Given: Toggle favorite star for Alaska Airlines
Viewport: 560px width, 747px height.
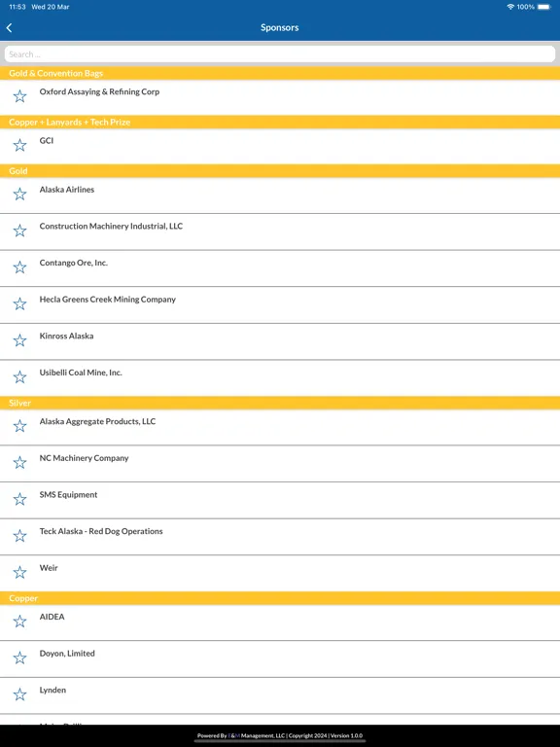Looking at the screenshot, I should (x=19, y=194).
